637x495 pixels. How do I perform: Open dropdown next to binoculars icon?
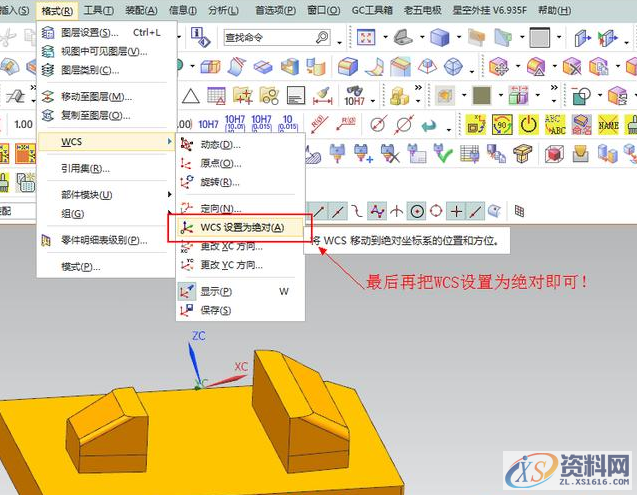tap(373, 99)
